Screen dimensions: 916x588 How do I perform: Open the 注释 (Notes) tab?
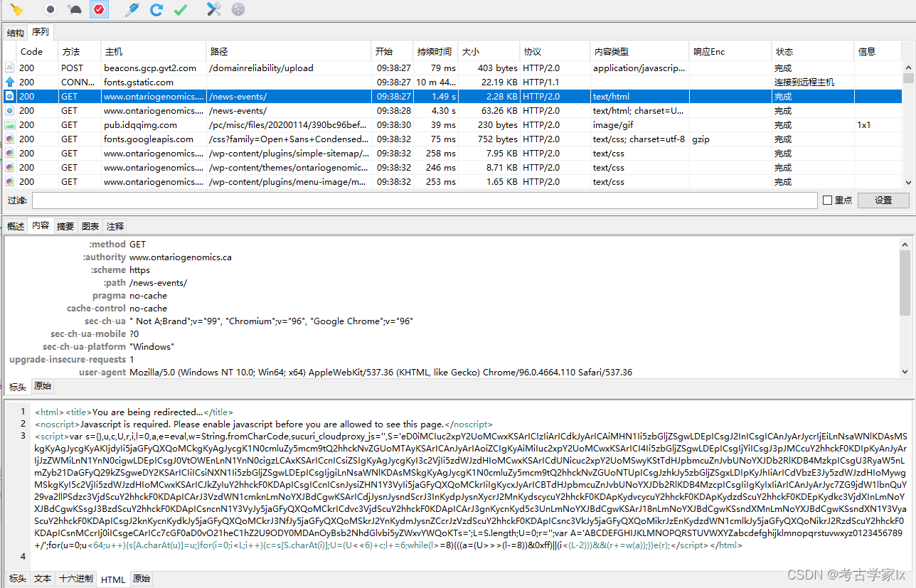pos(114,226)
